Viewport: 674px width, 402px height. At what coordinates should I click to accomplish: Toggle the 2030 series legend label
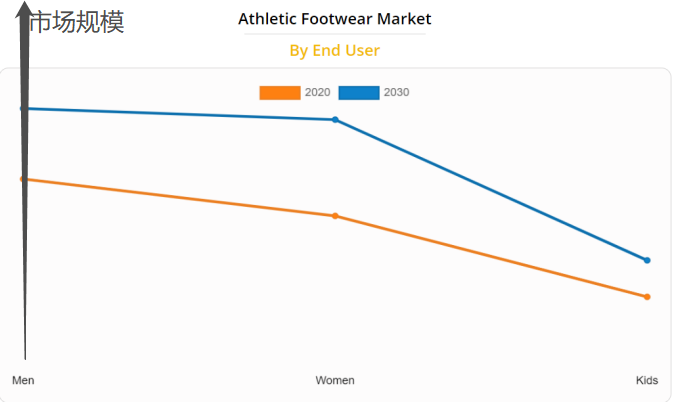(396, 93)
